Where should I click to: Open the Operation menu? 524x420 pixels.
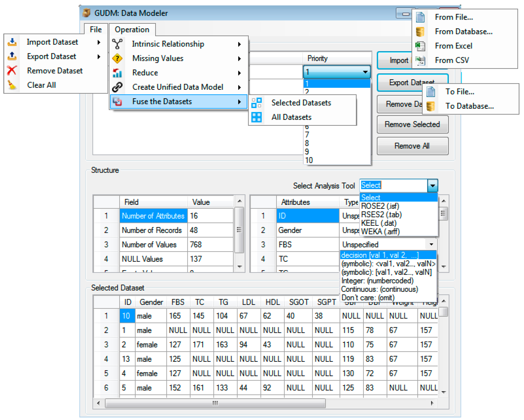pyautogui.click(x=132, y=30)
